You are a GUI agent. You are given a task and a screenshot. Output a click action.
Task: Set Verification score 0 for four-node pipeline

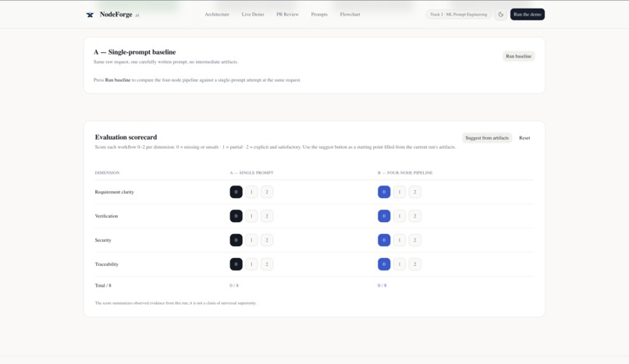(x=384, y=216)
